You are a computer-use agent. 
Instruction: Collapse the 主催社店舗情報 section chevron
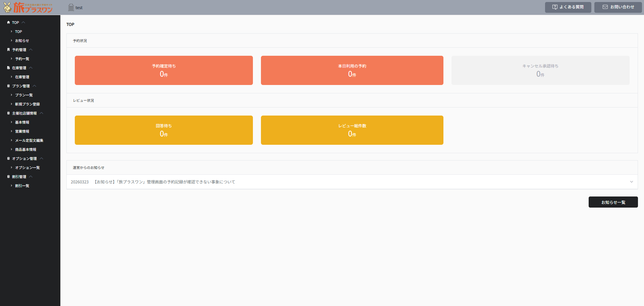click(42, 113)
